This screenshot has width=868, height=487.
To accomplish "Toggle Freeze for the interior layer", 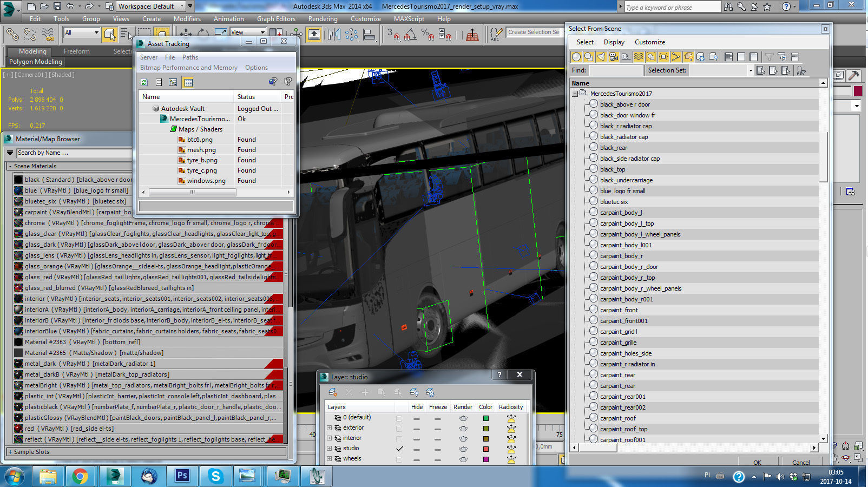I will click(437, 439).
